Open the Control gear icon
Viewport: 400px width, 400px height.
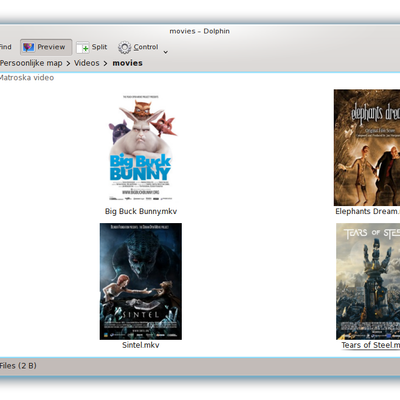(x=124, y=48)
